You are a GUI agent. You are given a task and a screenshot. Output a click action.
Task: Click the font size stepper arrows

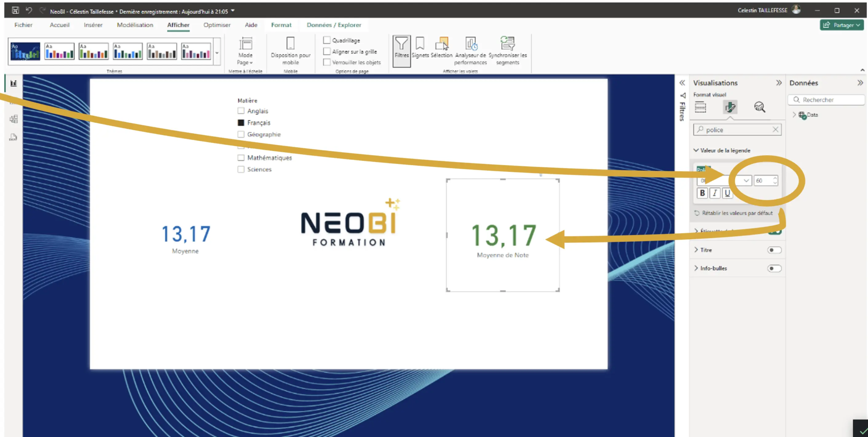tap(775, 181)
